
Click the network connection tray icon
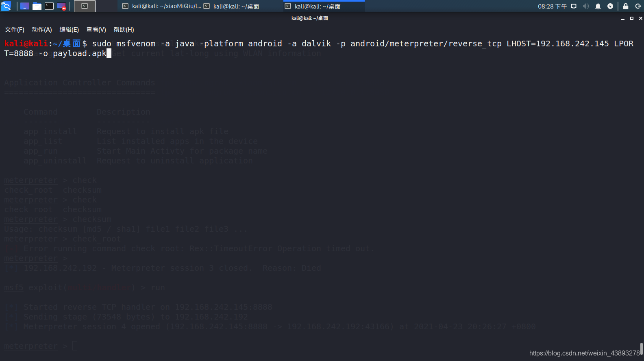[574, 6]
